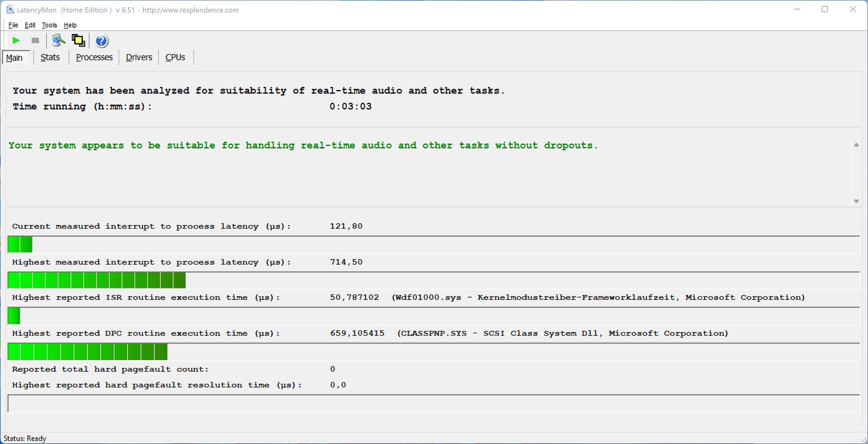Open options via the monitor-and-pencil toolbar icon
Viewport: 868px width, 444px height.
point(58,41)
